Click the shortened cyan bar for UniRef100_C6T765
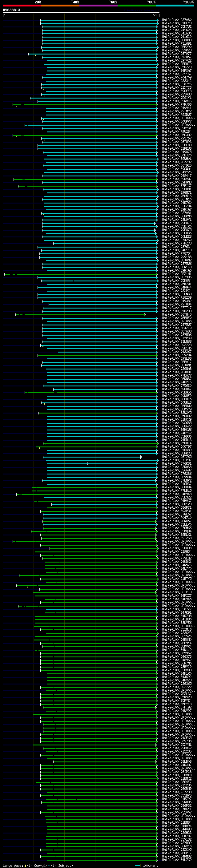Viewport: 197px width, 868px height. click(x=93, y=457)
